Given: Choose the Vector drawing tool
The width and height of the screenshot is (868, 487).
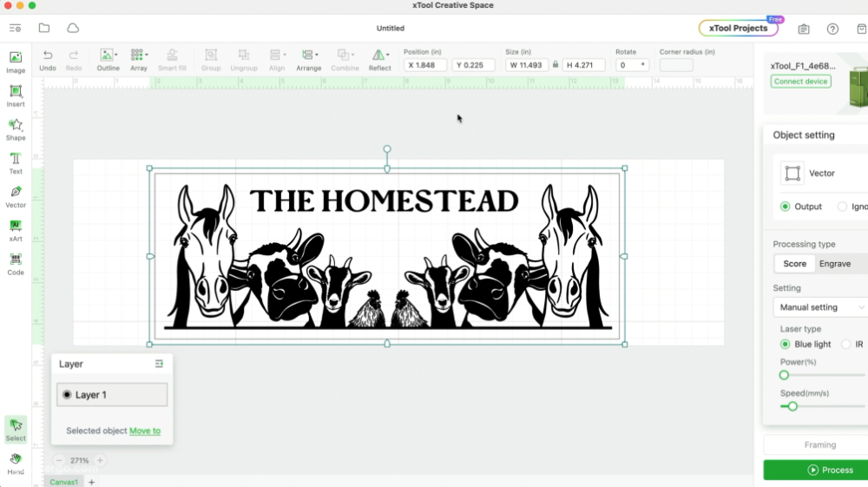Looking at the screenshot, I should (x=16, y=196).
